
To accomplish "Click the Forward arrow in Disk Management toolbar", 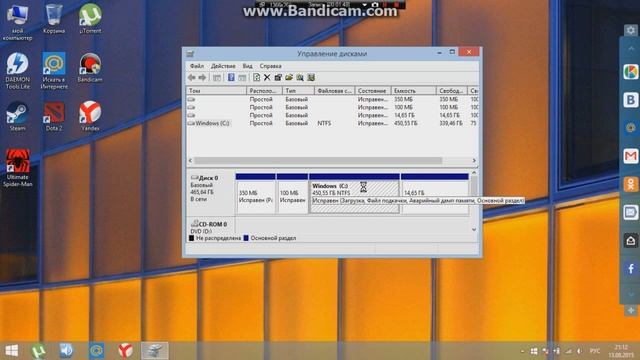I will [x=202, y=78].
